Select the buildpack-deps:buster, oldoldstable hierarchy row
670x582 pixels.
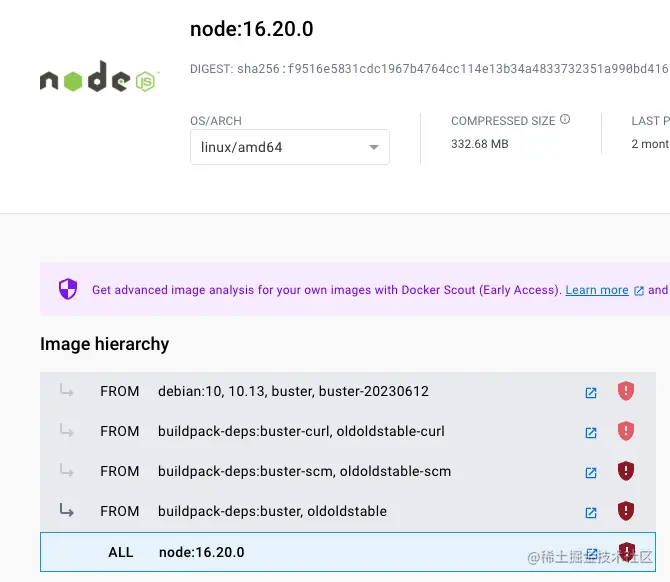coord(348,511)
